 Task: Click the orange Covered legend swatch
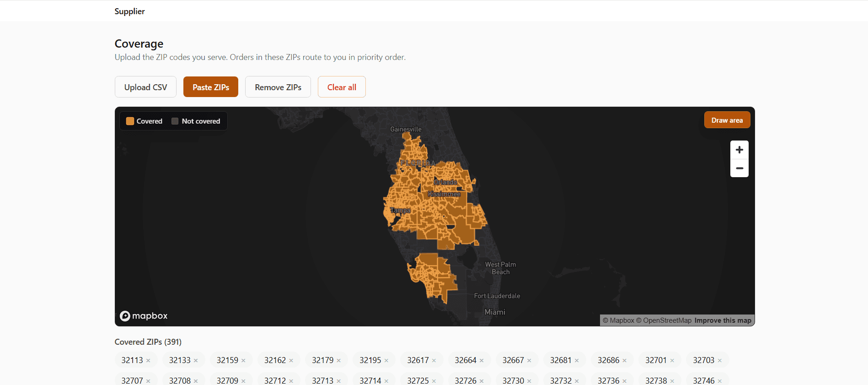130,121
